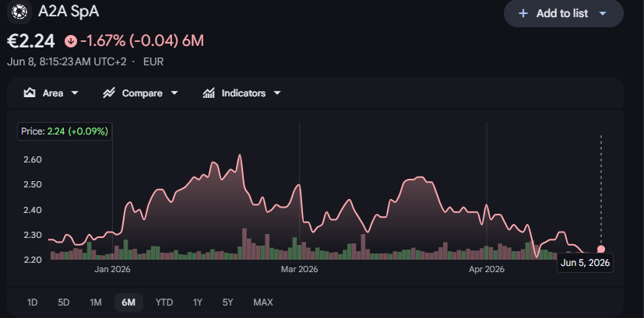
Task: Click the pink data point marker on the chart
Action: 601,249
